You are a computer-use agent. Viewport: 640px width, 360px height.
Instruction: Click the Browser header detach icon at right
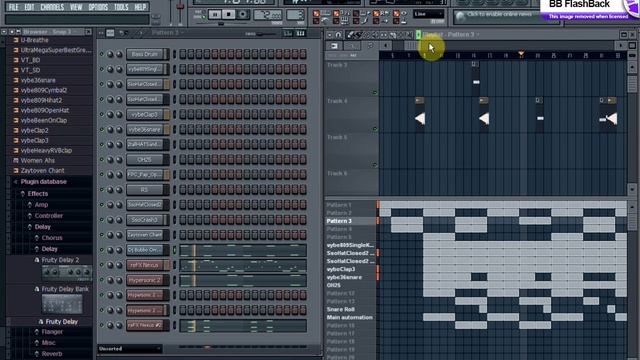click(x=88, y=32)
